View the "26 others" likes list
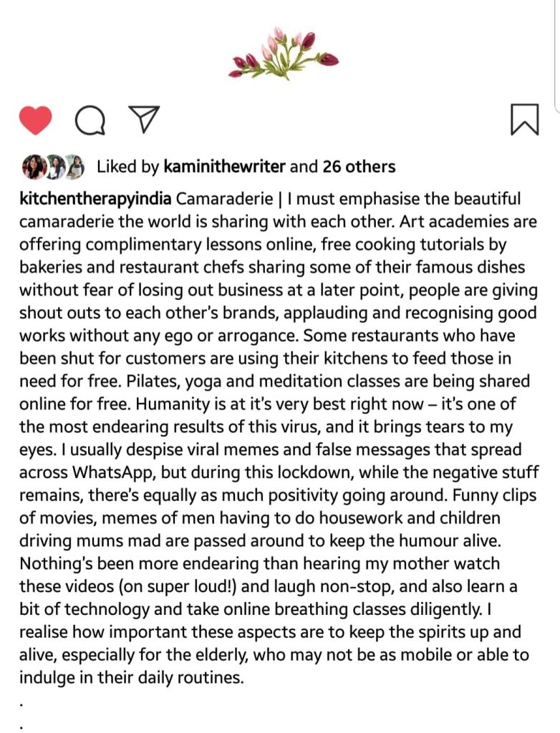 tap(359, 167)
